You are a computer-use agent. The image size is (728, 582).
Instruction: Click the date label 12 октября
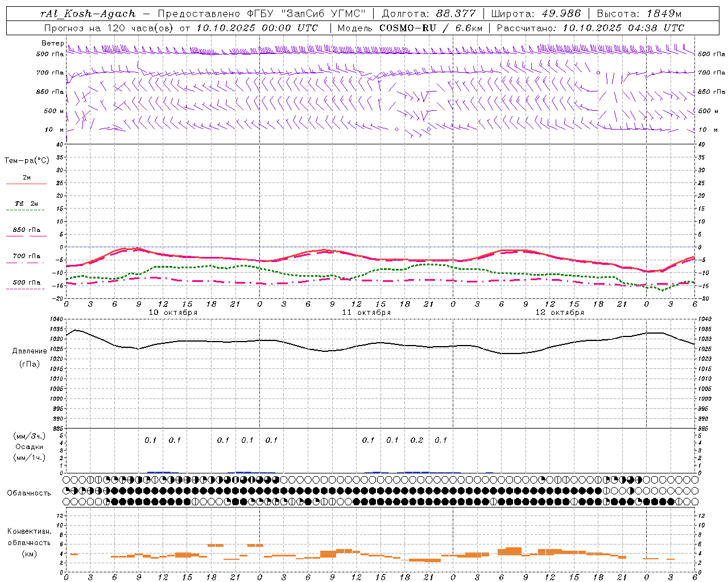coord(560,313)
